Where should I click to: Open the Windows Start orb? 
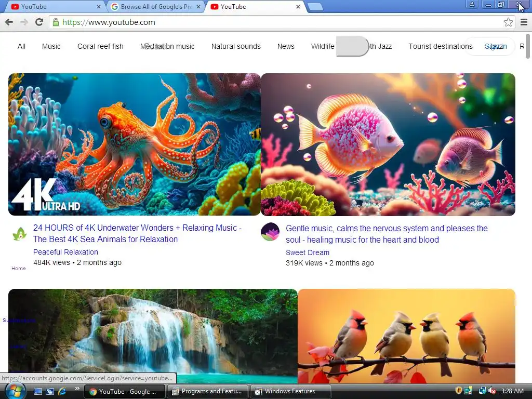[15, 391]
